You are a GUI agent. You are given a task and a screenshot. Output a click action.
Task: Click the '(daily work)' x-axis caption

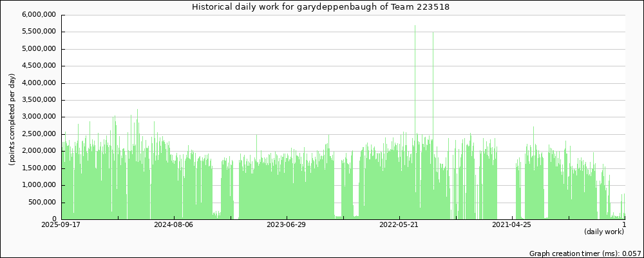coord(604,232)
